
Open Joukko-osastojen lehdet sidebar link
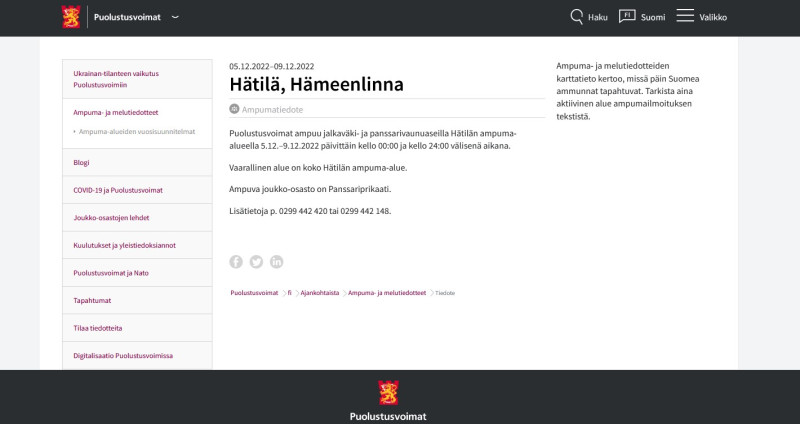tap(112, 217)
